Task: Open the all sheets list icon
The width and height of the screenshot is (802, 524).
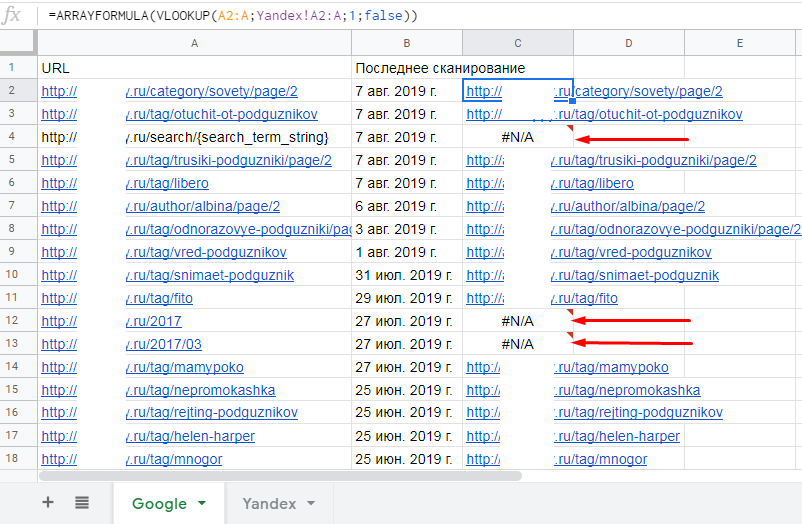Action: 82,503
